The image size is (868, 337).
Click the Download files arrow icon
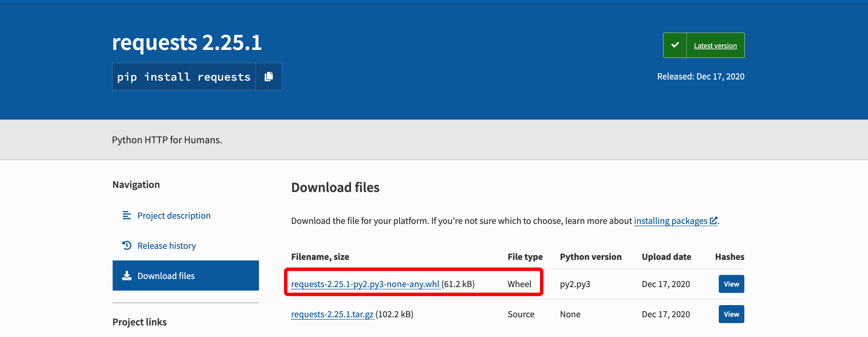click(x=127, y=276)
